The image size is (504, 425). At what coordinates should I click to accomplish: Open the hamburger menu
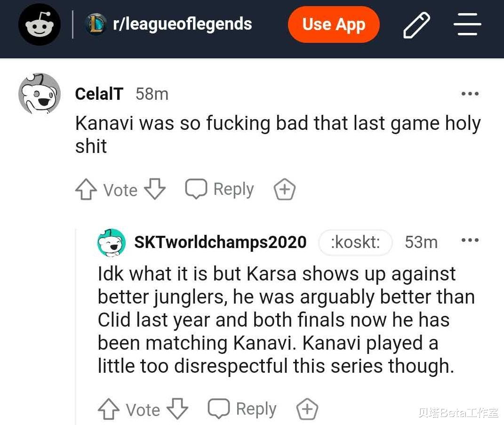pyautogui.click(x=467, y=24)
